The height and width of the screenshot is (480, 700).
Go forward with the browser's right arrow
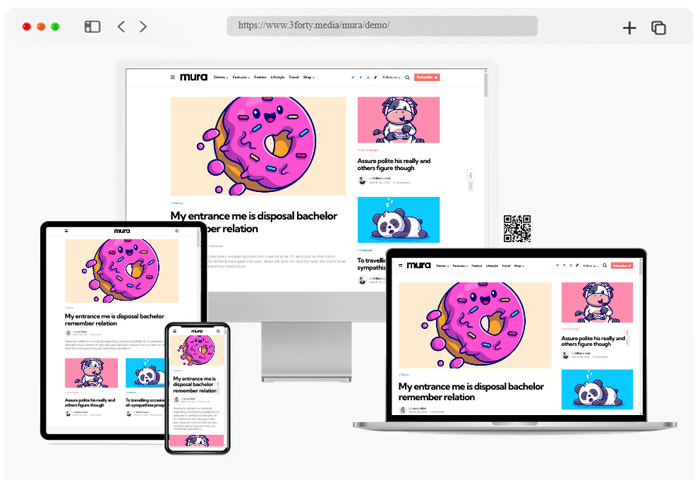[x=143, y=27]
